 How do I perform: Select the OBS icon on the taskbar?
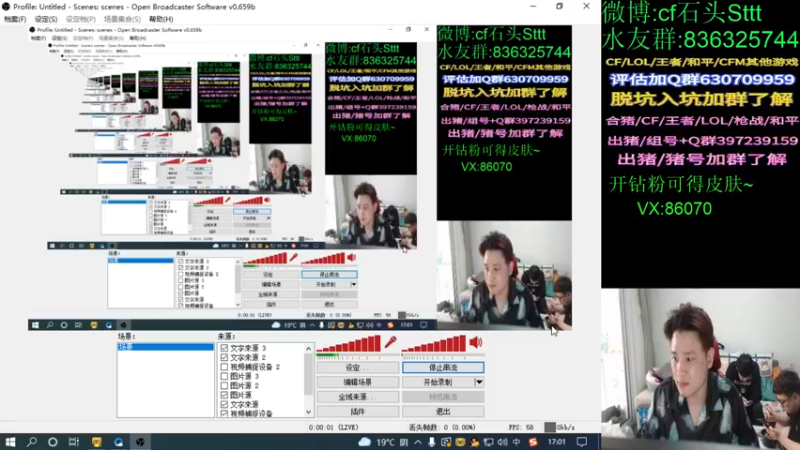[140, 442]
